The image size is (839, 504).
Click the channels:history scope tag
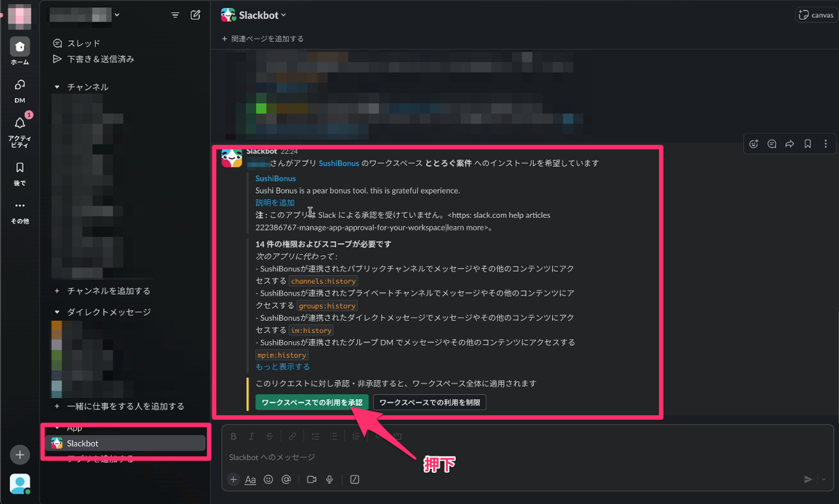(323, 281)
